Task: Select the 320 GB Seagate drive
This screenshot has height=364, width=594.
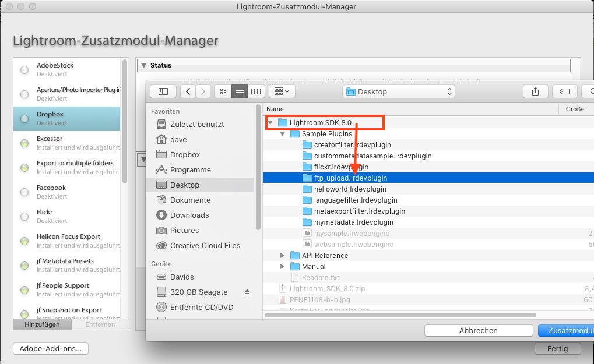Action: (199, 292)
